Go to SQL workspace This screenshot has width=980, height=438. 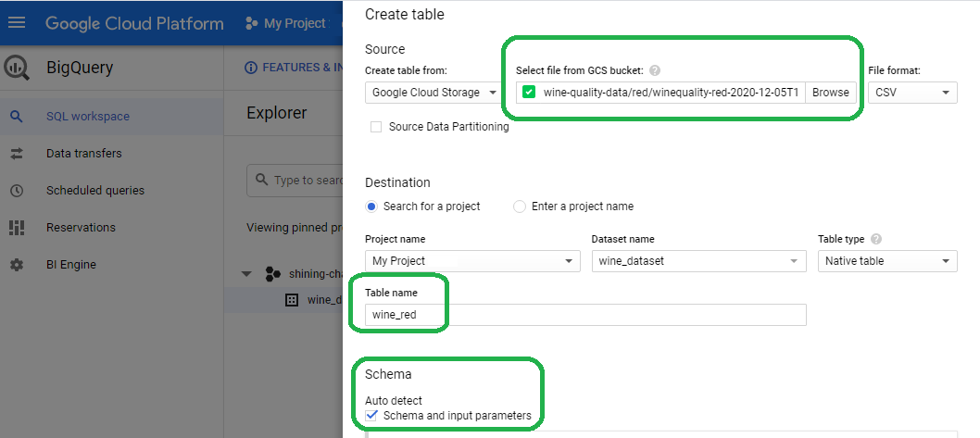(87, 117)
